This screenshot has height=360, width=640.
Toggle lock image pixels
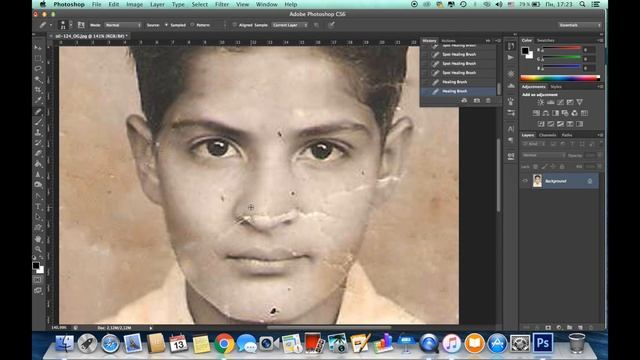pyautogui.click(x=544, y=167)
